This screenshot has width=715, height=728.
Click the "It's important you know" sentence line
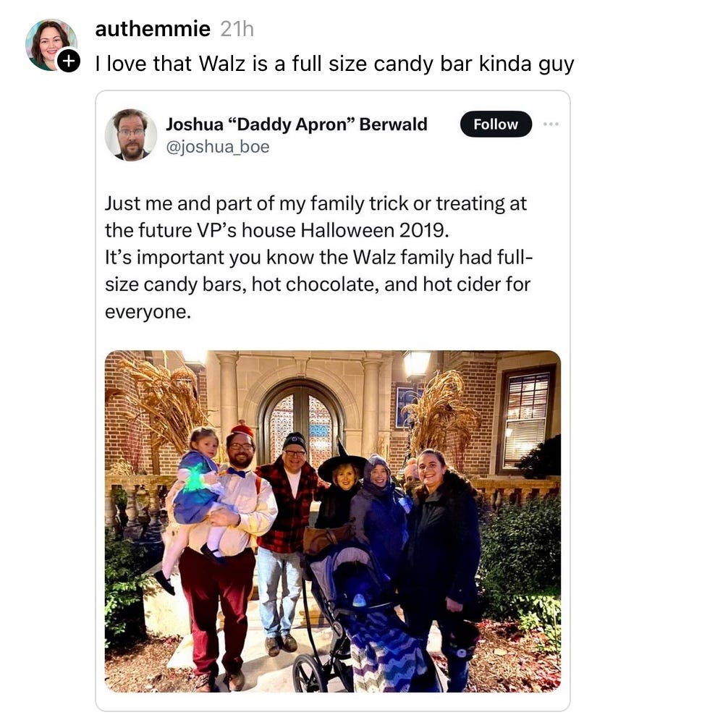point(318,257)
